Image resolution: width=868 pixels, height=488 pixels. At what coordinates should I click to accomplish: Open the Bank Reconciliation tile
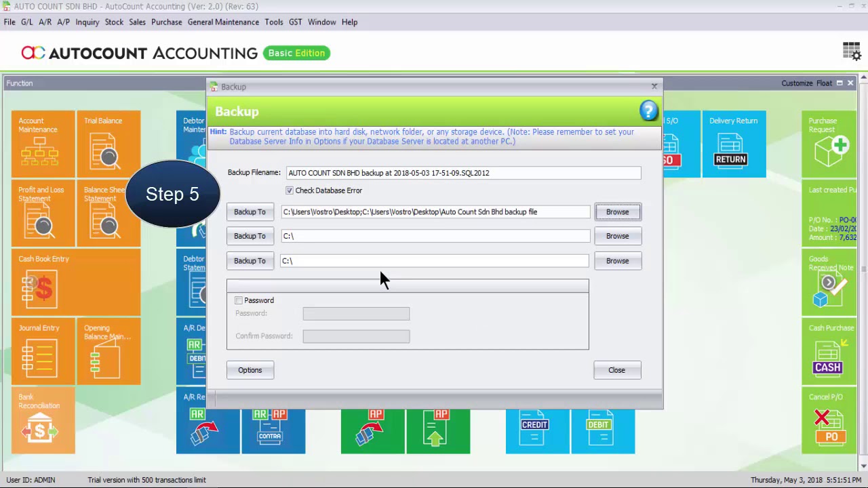[x=43, y=420]
